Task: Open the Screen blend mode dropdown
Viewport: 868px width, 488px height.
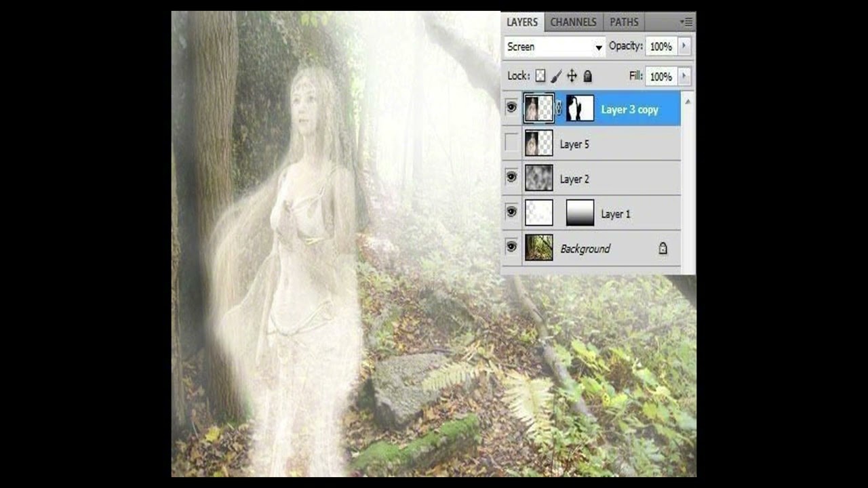Action: [555, 47]
